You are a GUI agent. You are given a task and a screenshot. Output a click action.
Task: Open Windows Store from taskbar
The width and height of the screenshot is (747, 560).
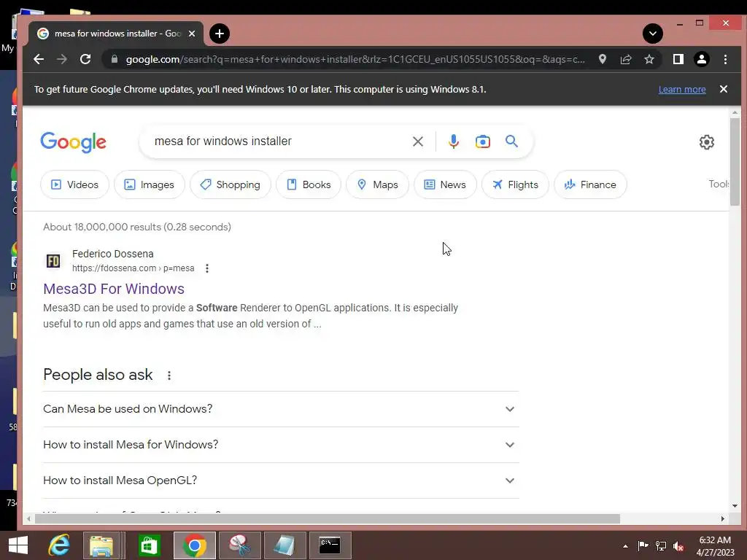click(149, 545)
